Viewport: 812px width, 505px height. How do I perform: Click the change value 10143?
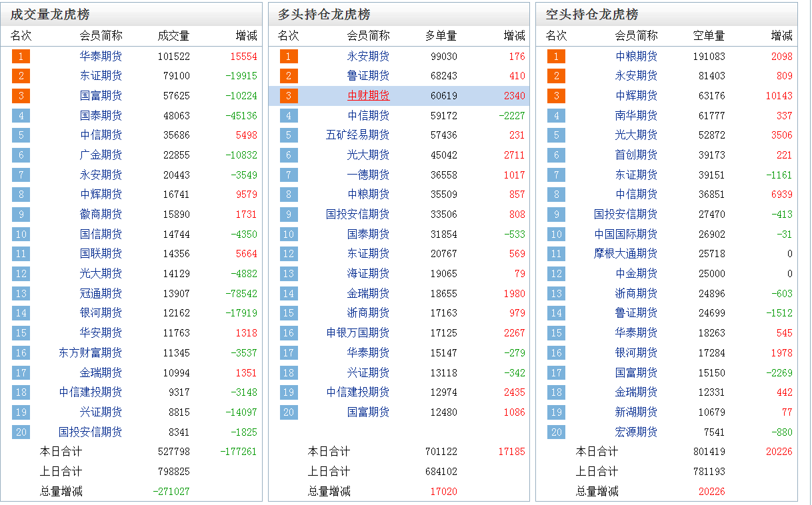[779, 96]
